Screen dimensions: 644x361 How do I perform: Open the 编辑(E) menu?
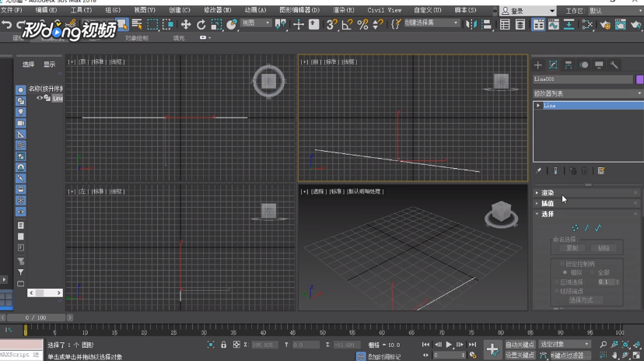tap(46, 10)
